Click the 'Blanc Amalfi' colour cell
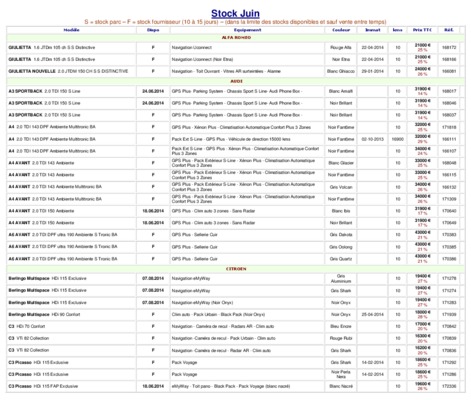The width and height of the screenshot is (471, 400). (341, 91)
